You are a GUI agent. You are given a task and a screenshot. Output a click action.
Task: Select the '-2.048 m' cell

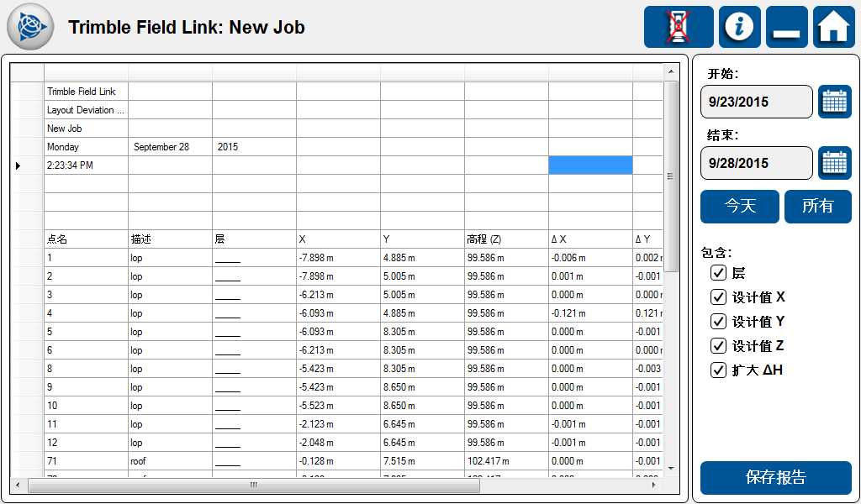pos(338,443)
